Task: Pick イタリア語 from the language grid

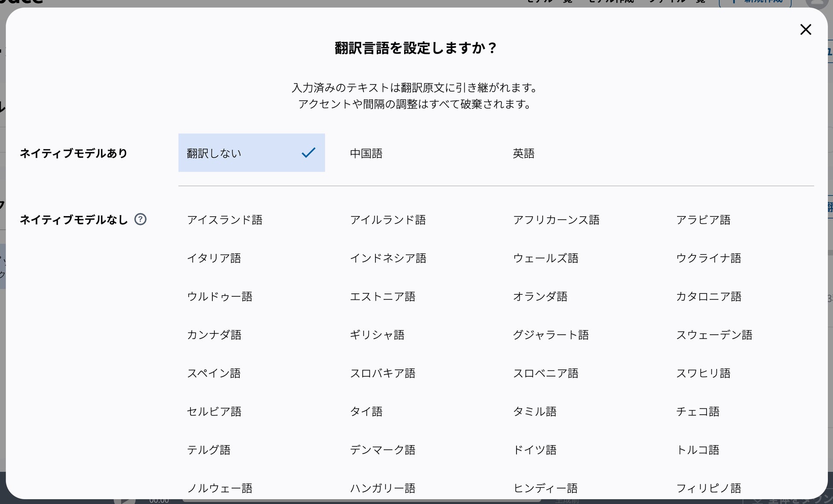Action: point(214,258)
